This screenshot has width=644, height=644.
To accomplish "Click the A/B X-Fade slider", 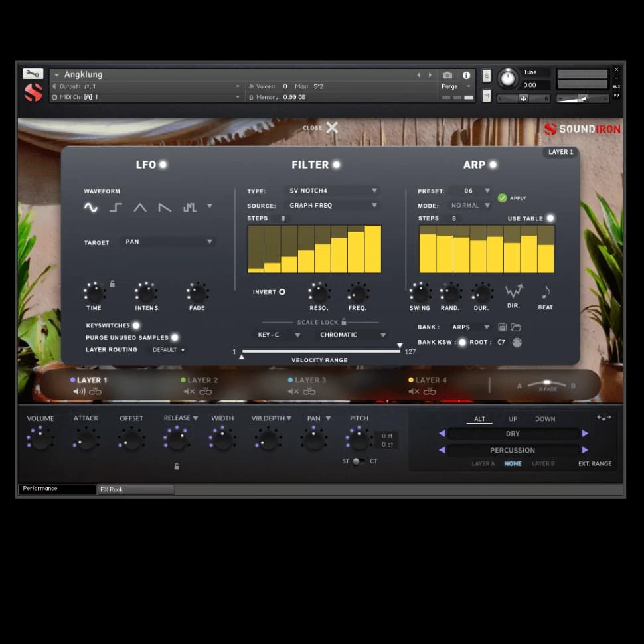I will click(x=547, y=384).
